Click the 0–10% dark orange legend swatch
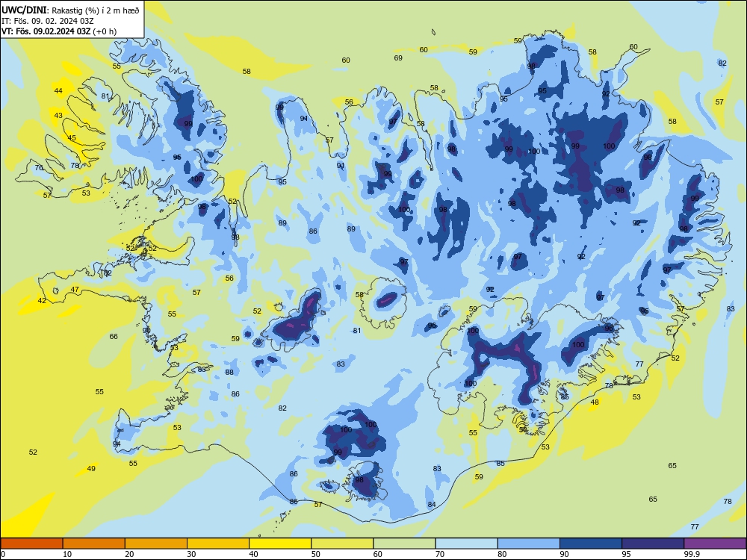This screenshot has width=747, height=560. [31, 544]
